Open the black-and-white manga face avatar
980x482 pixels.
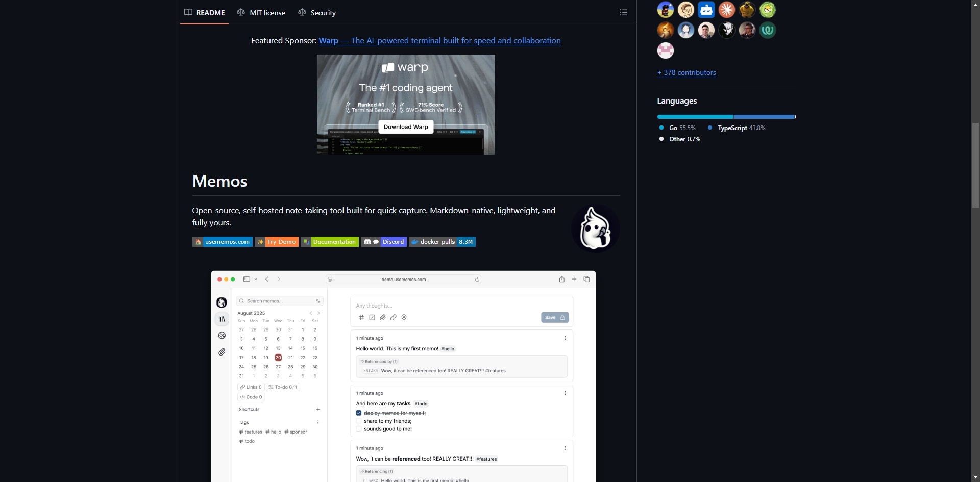[727, 30]
